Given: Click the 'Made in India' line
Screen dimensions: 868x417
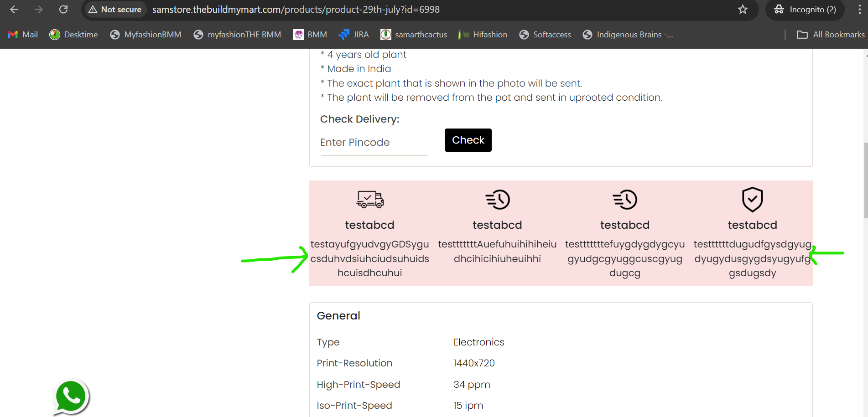Looking at the screenshot, I should coord(356,69).
